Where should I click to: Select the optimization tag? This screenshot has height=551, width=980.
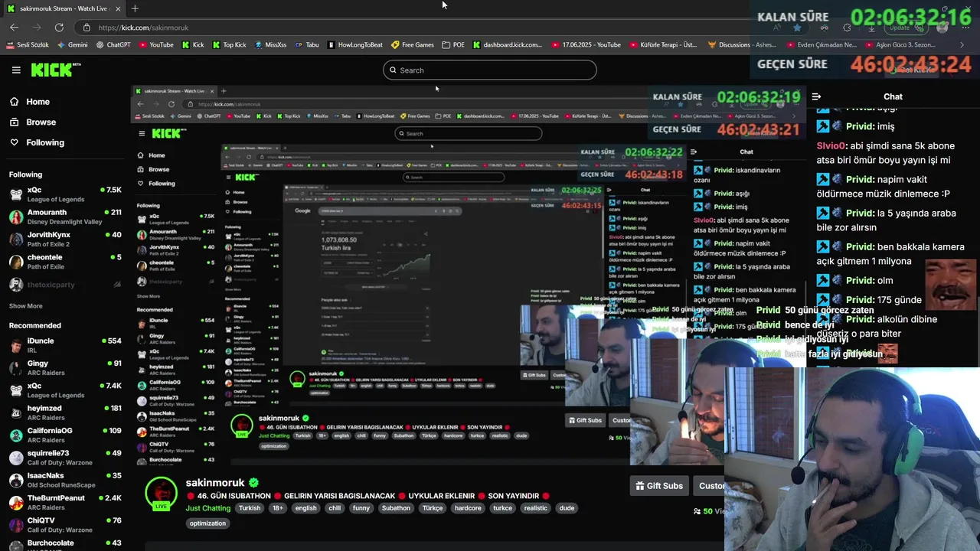207,523
